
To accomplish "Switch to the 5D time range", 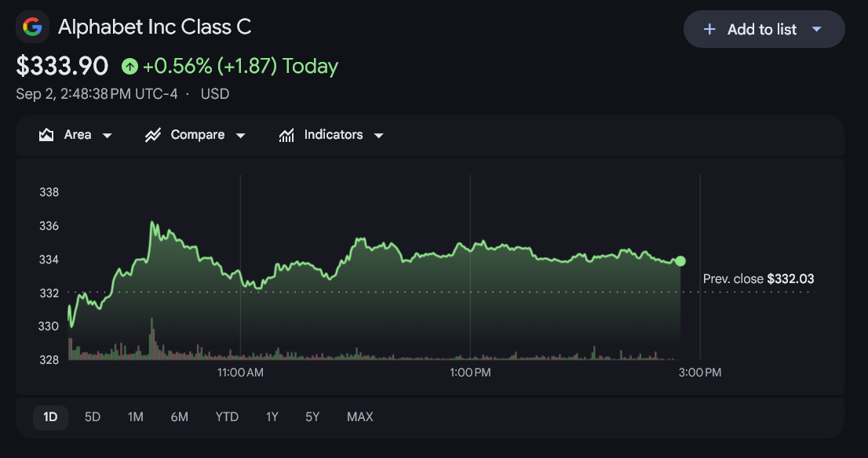I will tap(93, 417).
